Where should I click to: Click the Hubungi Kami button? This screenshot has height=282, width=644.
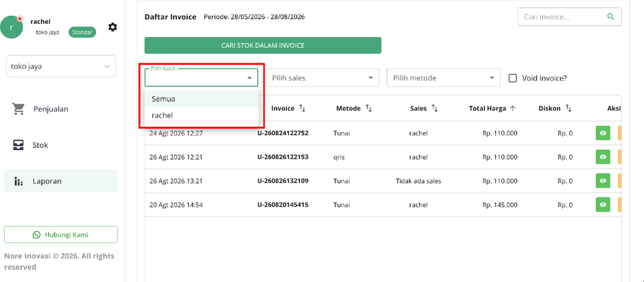point(61,235)
